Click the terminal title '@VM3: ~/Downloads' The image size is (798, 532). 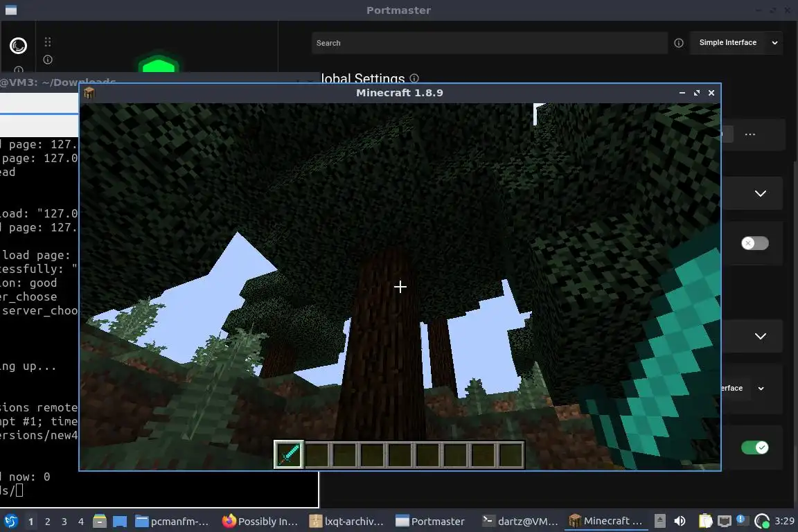pyautogui.click(x=57, y=82)
